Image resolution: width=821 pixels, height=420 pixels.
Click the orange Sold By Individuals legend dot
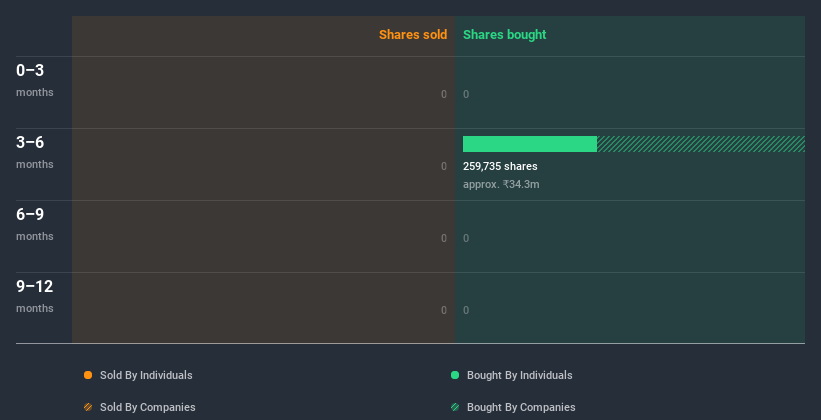click(x=88, y=375)
